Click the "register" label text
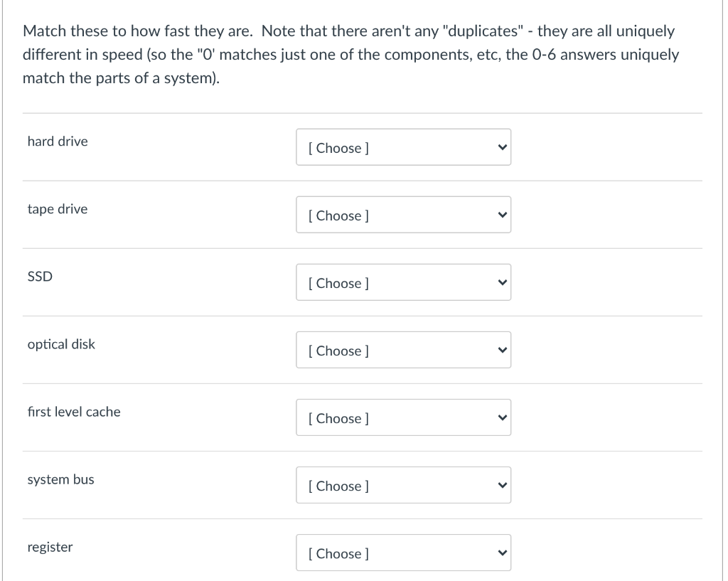This screenshot has width=728, height=581. (x=50, y=547)
